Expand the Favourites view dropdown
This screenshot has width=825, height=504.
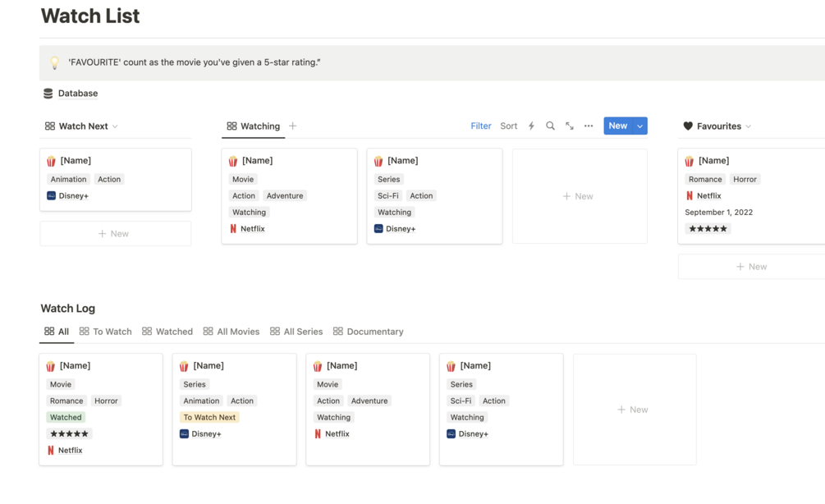click(x=749, y=126)
